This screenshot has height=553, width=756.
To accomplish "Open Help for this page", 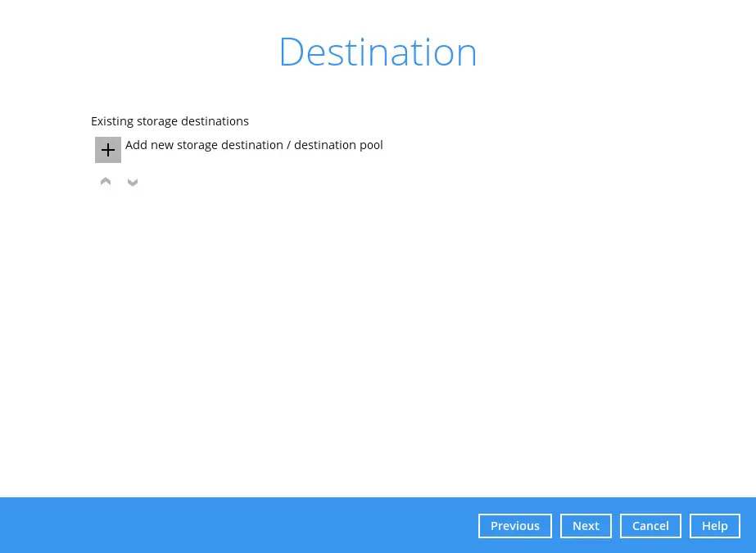I will coord(714,526).
